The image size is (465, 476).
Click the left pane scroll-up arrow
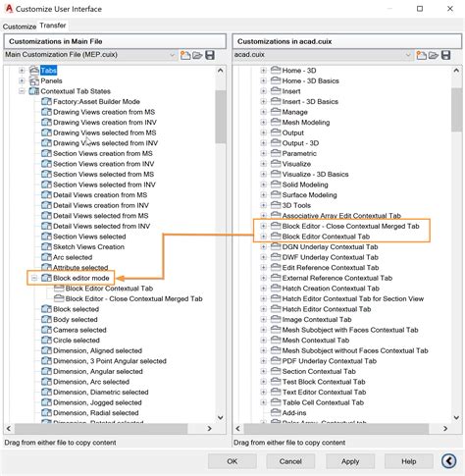tap(221, 71)
